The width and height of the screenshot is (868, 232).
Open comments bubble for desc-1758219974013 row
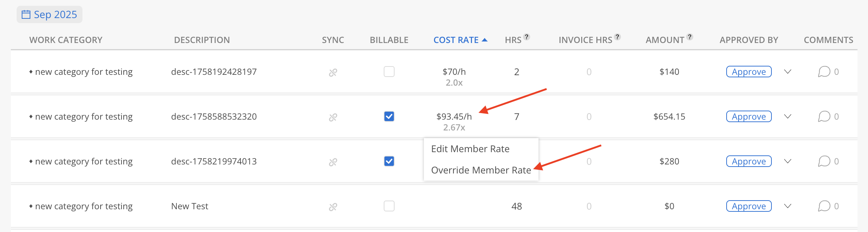tap(824, 161)
